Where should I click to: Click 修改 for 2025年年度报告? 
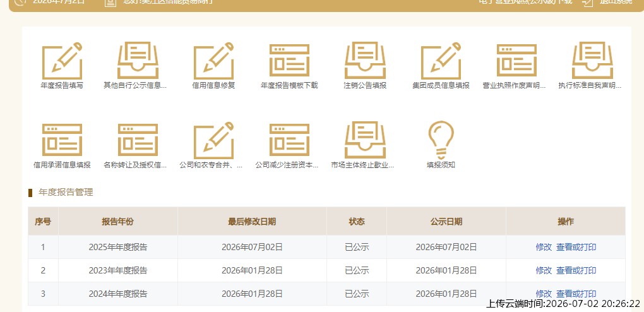544,247
